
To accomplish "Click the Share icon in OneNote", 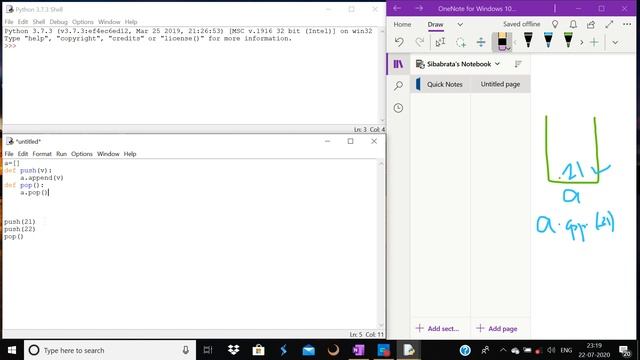I will coord(591,24).
